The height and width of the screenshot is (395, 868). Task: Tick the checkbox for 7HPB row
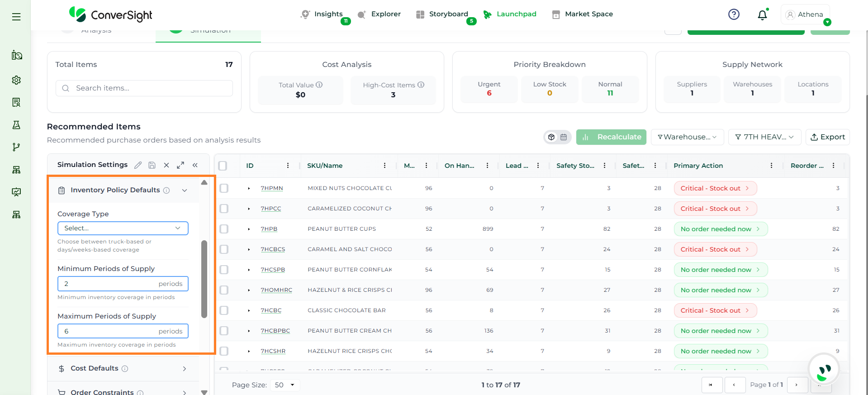224,229
